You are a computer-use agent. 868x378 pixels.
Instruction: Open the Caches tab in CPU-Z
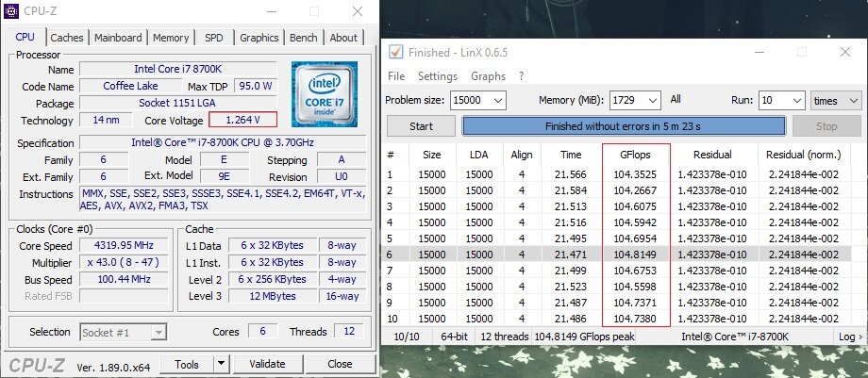66,38
